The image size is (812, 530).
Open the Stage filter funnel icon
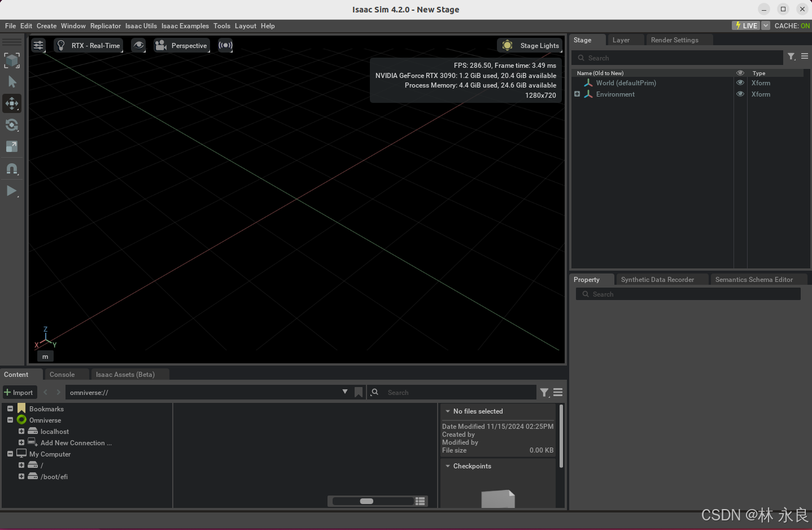(792, 57)
